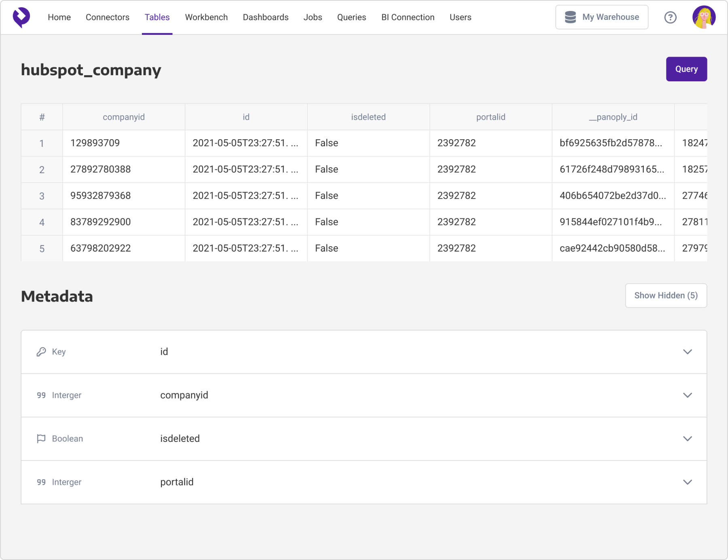Screen dimensions: 728x560
Task: Select cell with companyid 63798202922
Action: (124, 248)
